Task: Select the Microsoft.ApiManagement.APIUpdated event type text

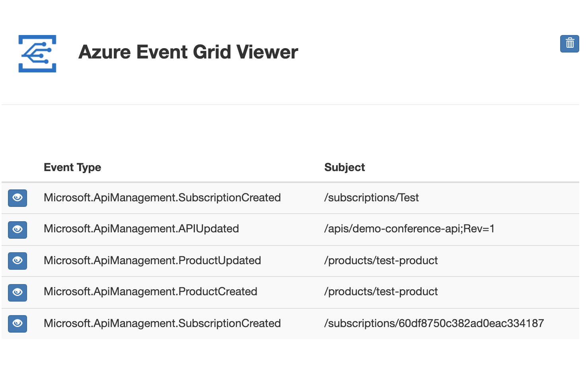Action: (x=141, y=229)
